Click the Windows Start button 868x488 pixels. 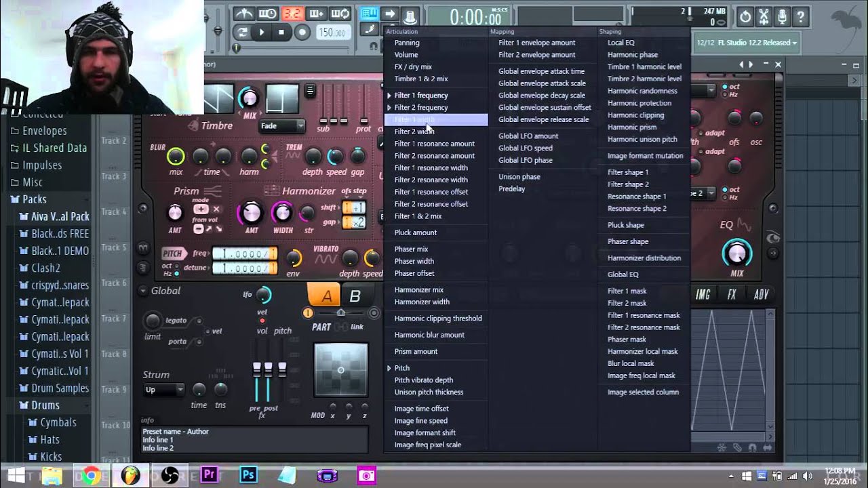pos(15,474)
